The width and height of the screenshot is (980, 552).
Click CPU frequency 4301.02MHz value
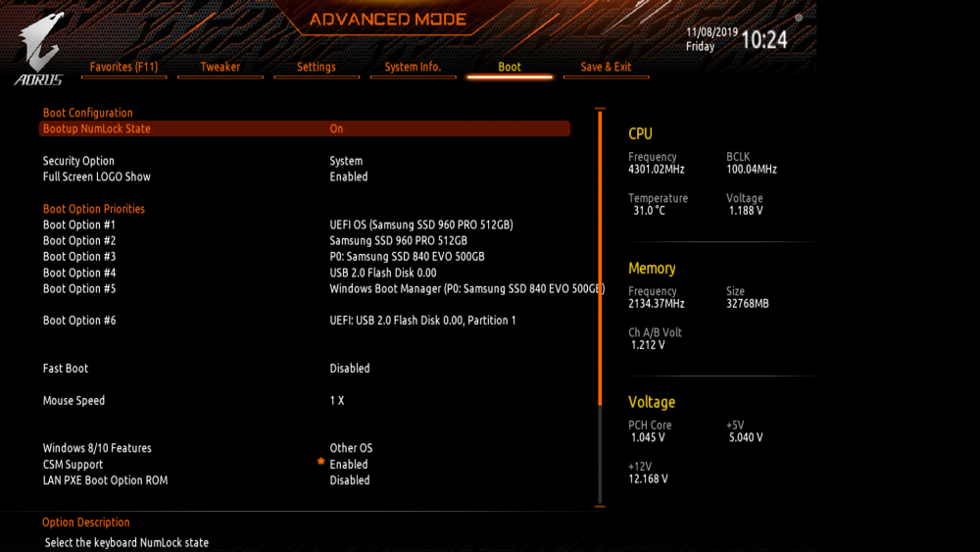[657, 170]
